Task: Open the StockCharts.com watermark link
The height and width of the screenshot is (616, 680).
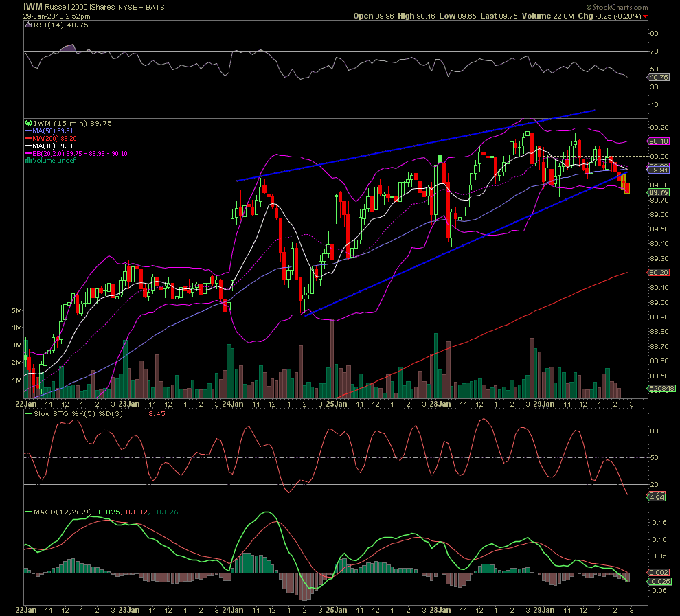Action: pos(617,7)
